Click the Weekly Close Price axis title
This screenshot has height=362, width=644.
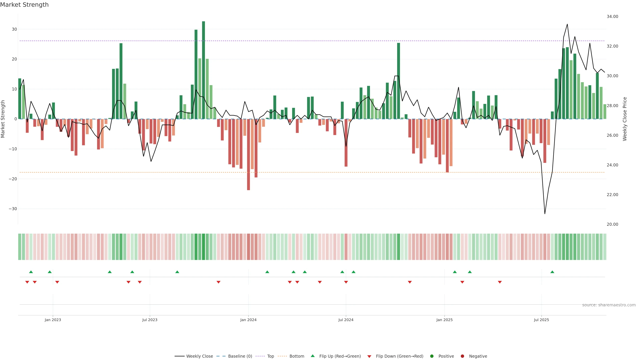(x=625, y=119)
